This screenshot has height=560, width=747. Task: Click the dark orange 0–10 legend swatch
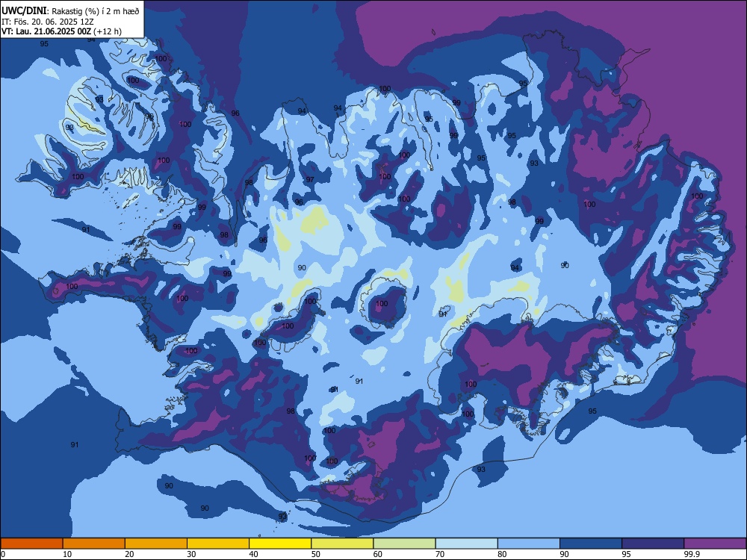point(31,544)
